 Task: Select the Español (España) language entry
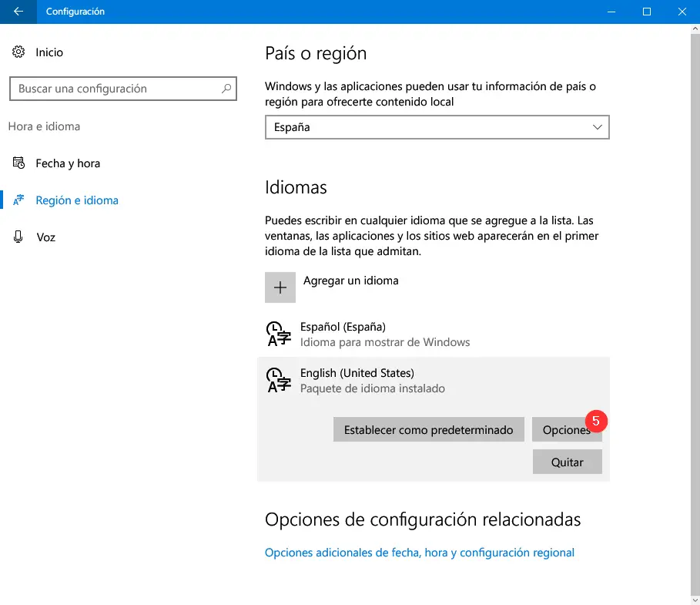click(x=433, y=334)
